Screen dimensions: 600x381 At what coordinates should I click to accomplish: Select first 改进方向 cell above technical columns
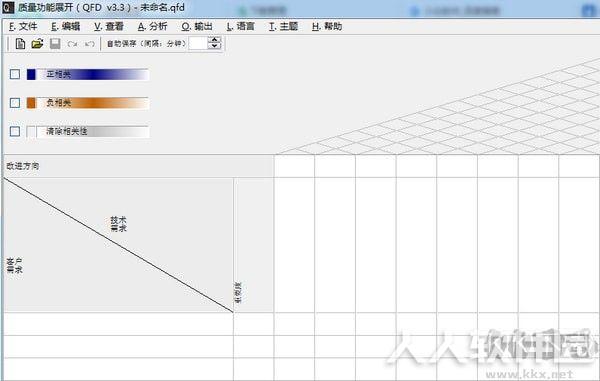coord(294,166)
